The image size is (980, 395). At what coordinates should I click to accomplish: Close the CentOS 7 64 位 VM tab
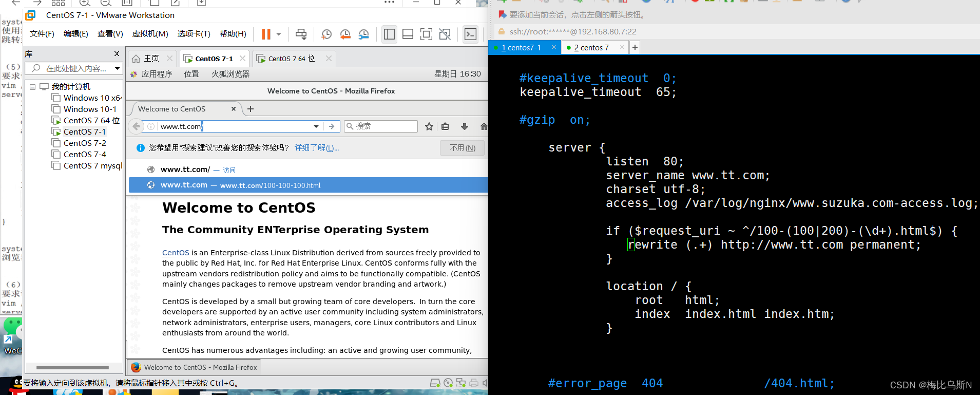pyautogui.click(x=329, y=59)
